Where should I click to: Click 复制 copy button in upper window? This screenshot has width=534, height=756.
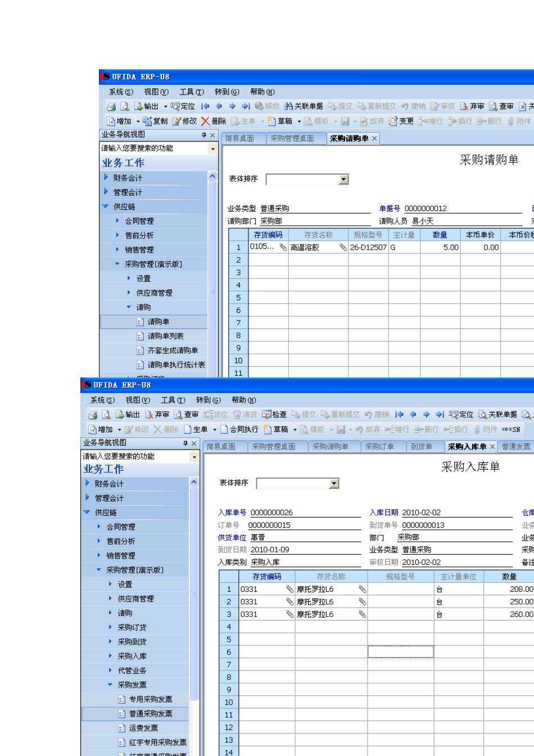(x=156, y=121)
